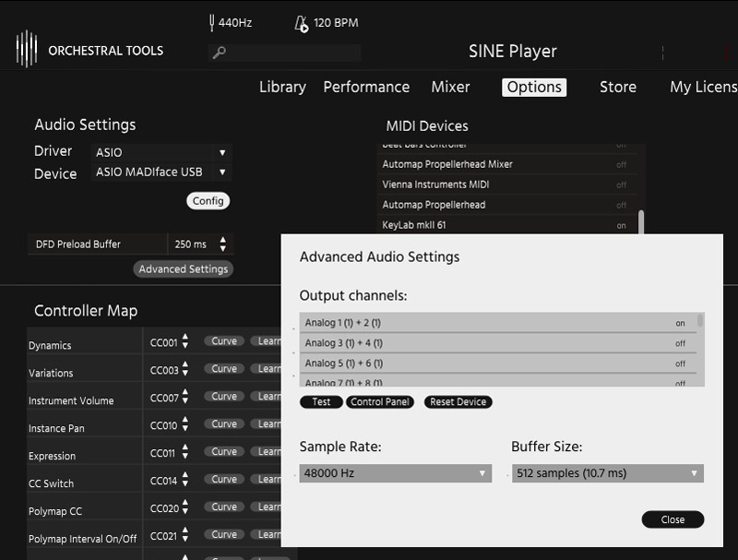Open the Sample Rate dropdown

tap(395, 473)
